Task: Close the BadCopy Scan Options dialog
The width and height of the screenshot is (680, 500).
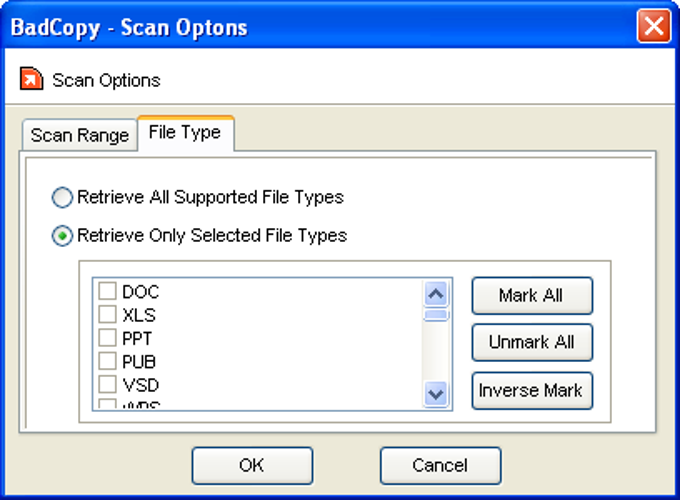Action: coord(654,27)
